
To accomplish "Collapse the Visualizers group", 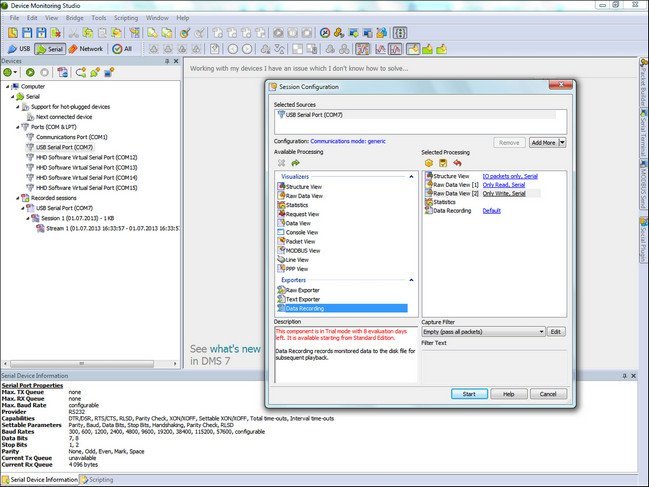I will click(411, 177).
